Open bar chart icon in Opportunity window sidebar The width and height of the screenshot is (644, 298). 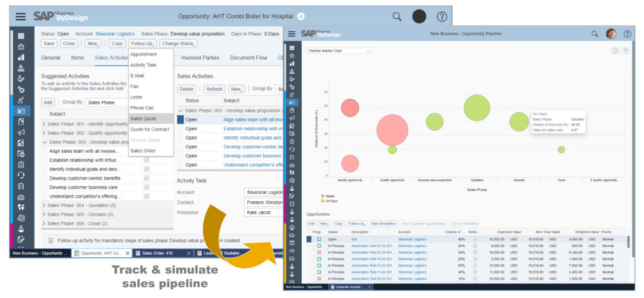pos(21,57)
